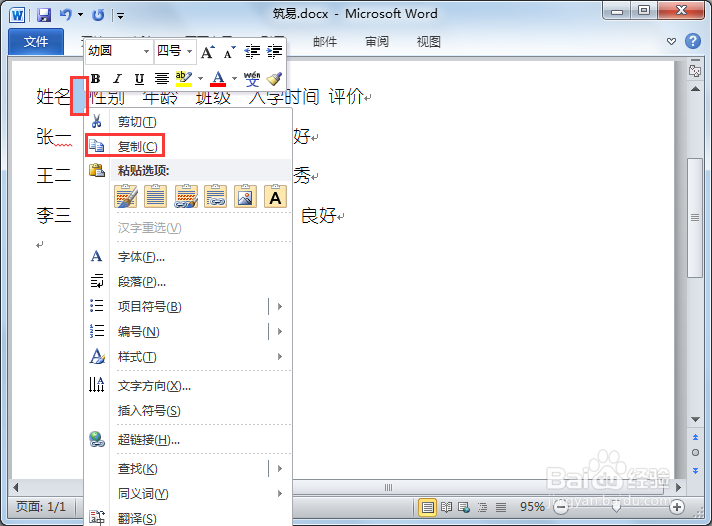Click the Save icon in quick access toolbar

44,15
